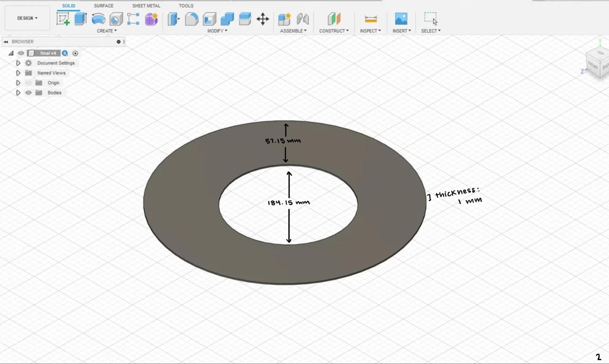The width and height of the screenshot is (609, 364).
Task: Select the Fillet tool
Action: [191, 19]
